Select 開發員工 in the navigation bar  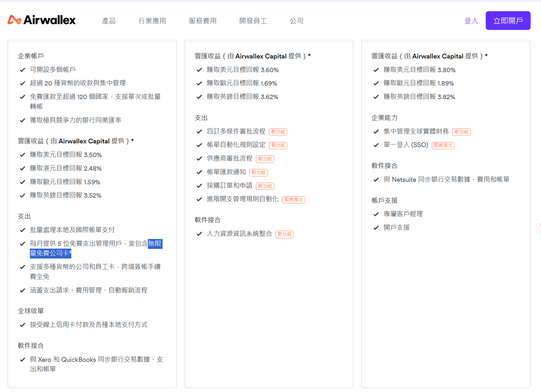253,20
